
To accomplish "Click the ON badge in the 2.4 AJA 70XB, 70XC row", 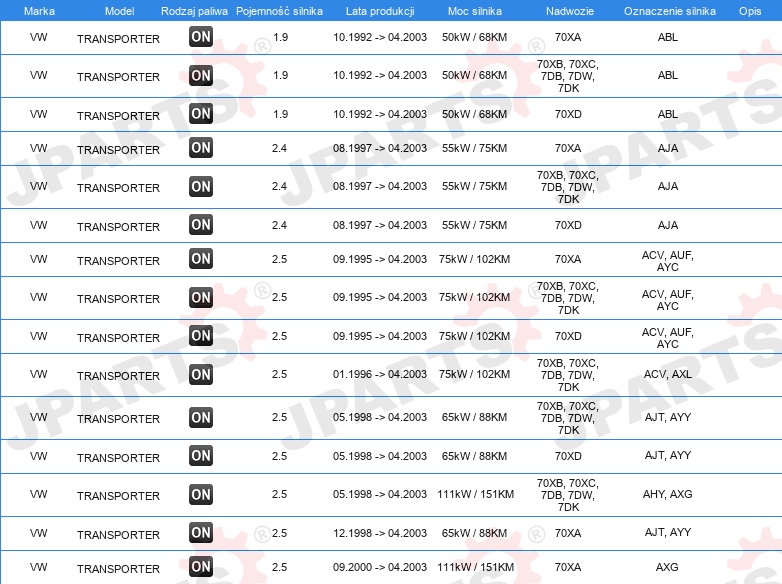I will [x=201, y=187].
